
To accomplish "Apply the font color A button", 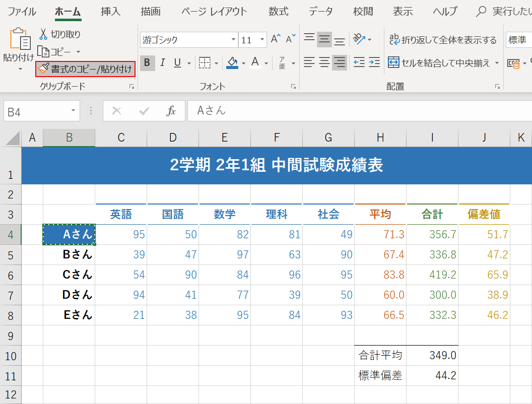I will [255, 63].
